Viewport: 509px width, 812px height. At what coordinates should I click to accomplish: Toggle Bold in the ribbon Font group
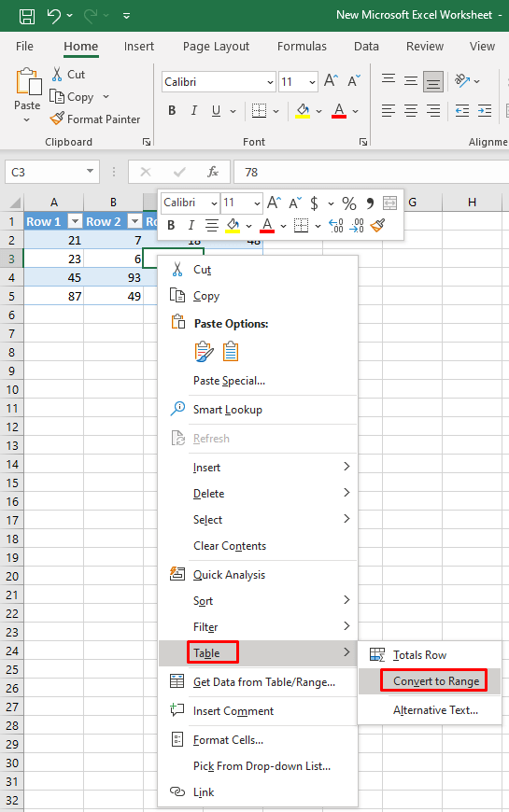coord(172,110)
